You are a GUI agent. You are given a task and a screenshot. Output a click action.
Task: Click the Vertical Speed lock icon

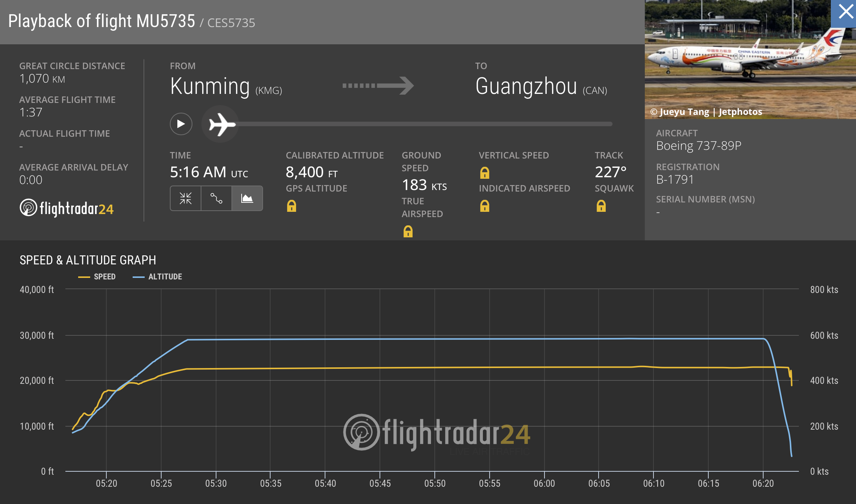tap(485, 173)
